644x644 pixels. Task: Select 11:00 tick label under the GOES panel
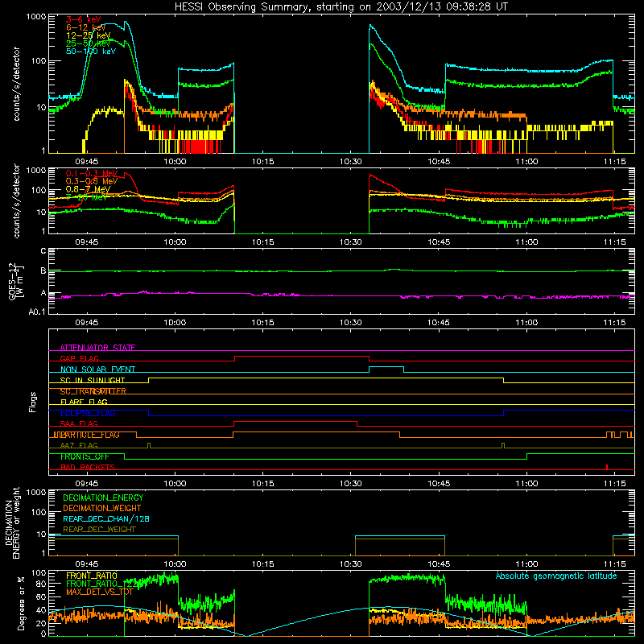click(526, 322)
